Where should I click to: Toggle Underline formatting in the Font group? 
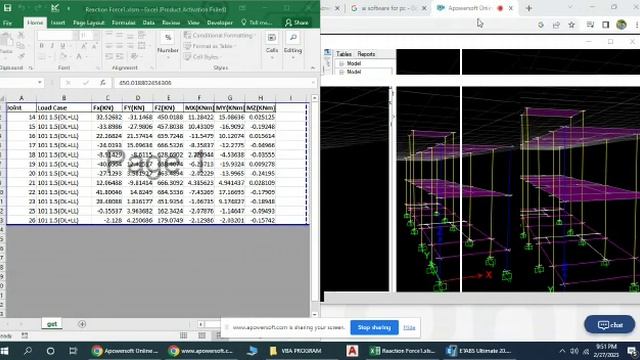tap(62, 46)
